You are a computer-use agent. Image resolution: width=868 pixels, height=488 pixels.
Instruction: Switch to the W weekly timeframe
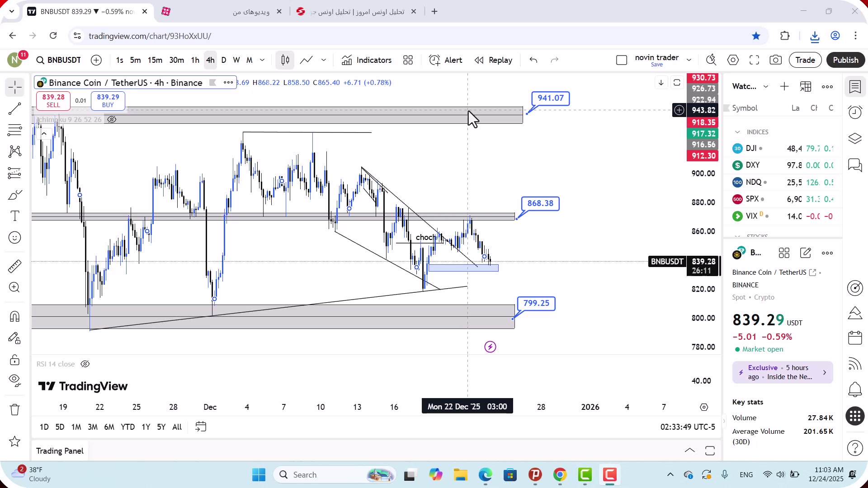click(236, 60)
